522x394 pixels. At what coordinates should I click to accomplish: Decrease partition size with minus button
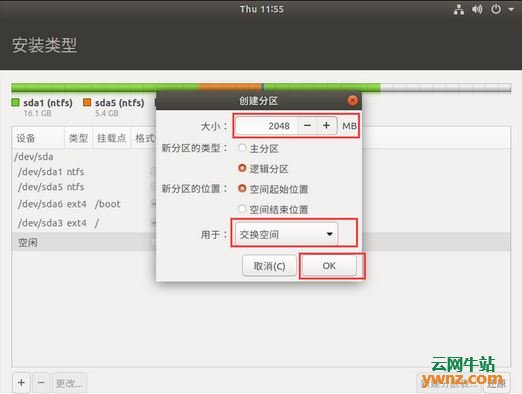(x=307, y=126)
